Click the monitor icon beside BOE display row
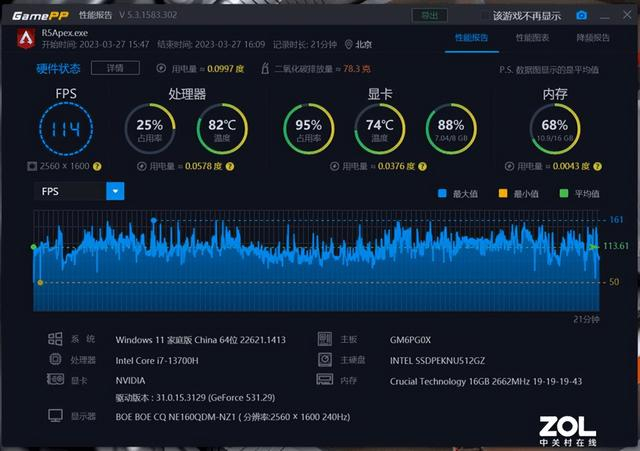The image size is (640, 451). coord(55,416)
